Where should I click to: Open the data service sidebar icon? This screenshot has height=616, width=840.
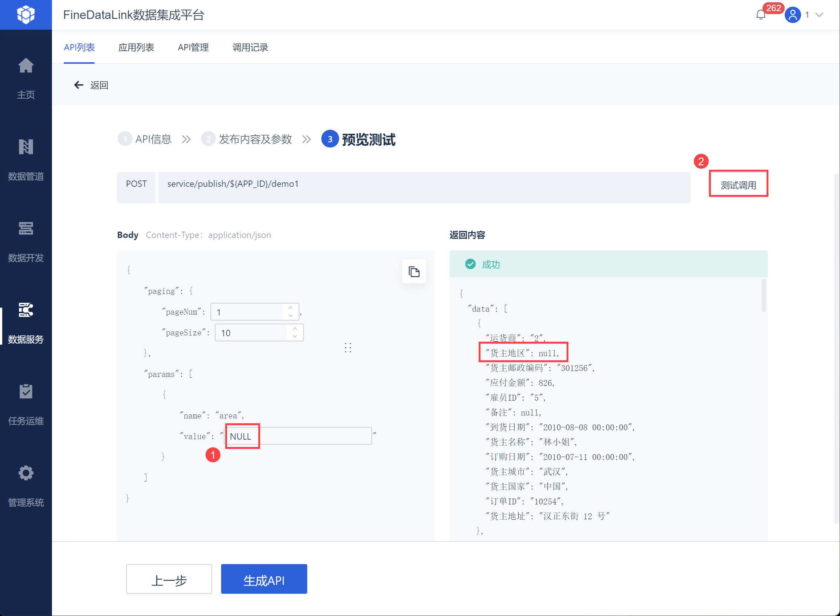pos(26,310)
